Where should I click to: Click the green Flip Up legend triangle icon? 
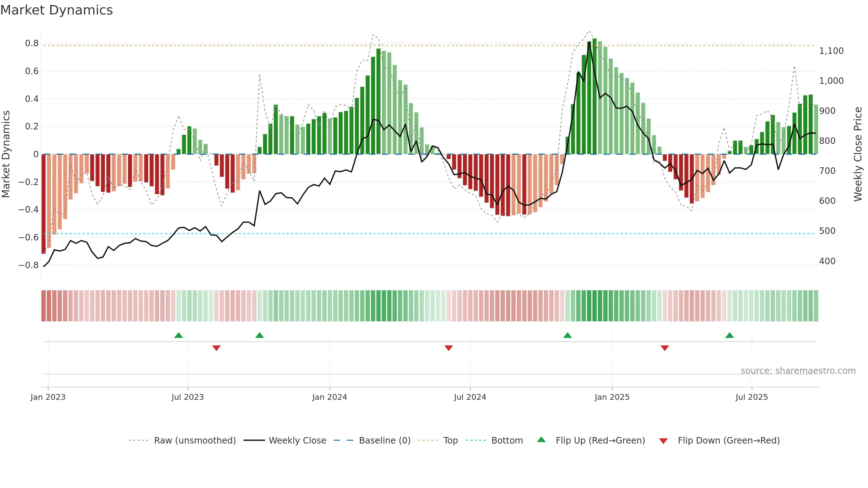click(541, 440)
